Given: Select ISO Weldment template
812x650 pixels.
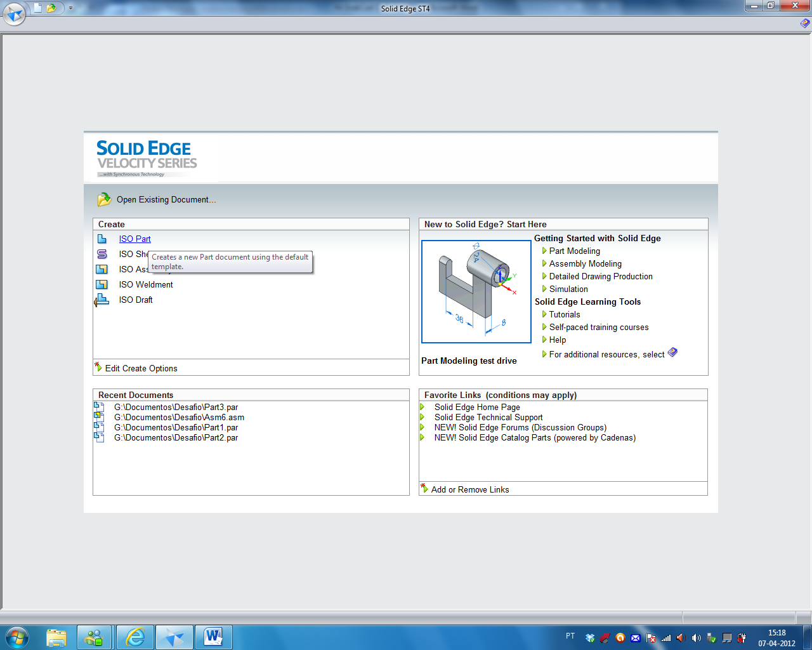Looking at the screenshot, I should point(146,285).
